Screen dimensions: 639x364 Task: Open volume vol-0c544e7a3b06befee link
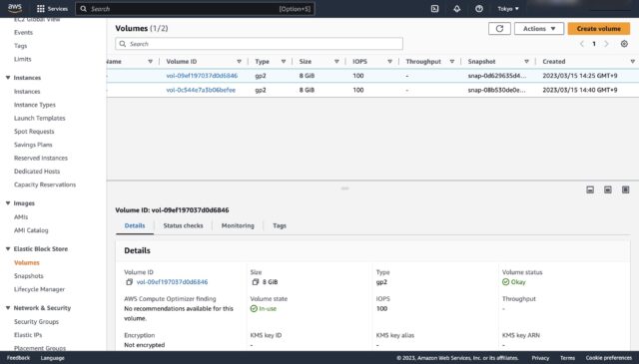tap(201, 90)
